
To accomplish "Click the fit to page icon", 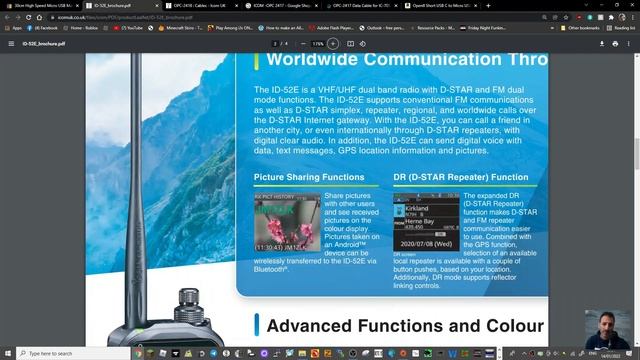I will coord(350,44).
